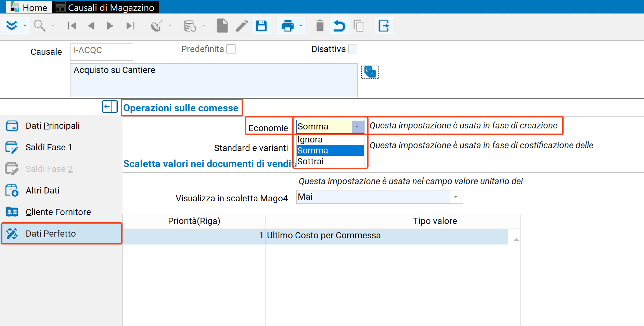The height and width of the screenshot is (326, 644).
Task: Open Dati Perfetto section
Action: (61, 234)
